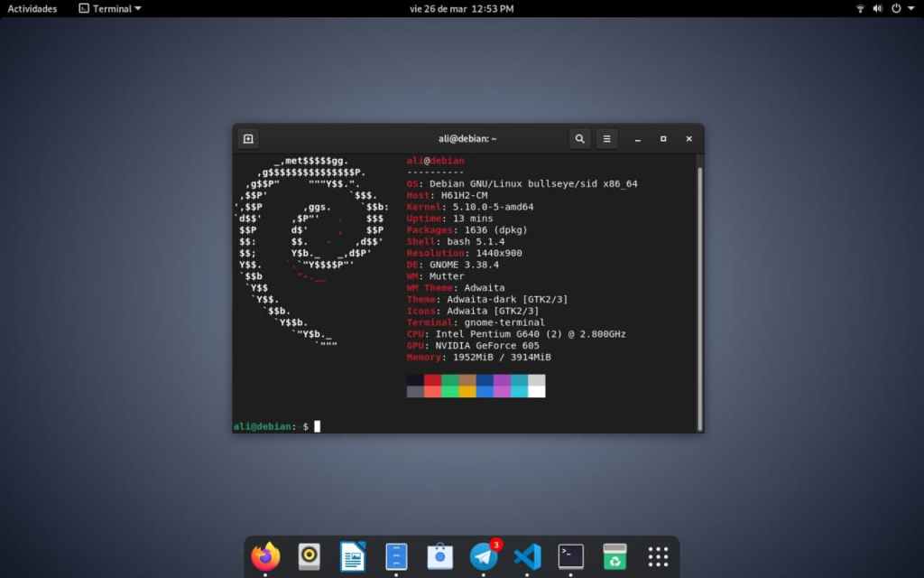Open the Files manager in dock

click(396, 555)
